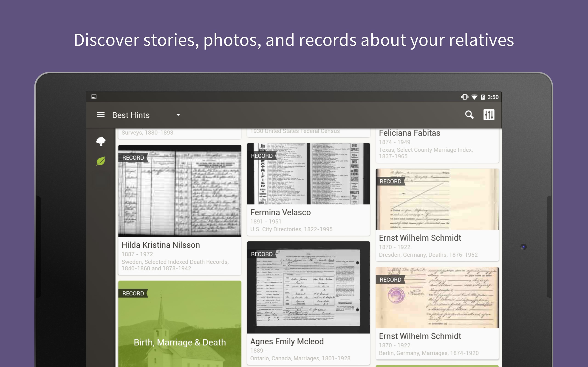Open the Best Hints dropdown
This screenshot has height=367, width=588.
click(x=131, y=115)
